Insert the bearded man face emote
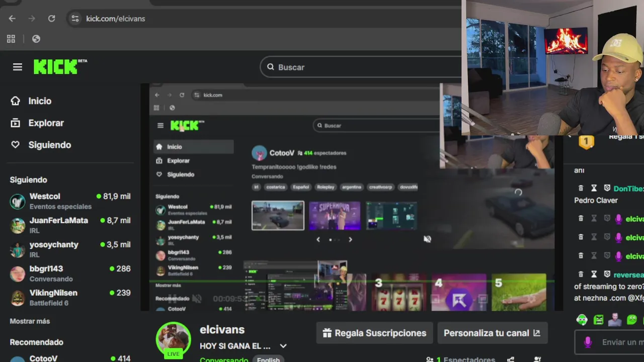The width and height of the screenshot is (644, 362). tap(615, 320)
